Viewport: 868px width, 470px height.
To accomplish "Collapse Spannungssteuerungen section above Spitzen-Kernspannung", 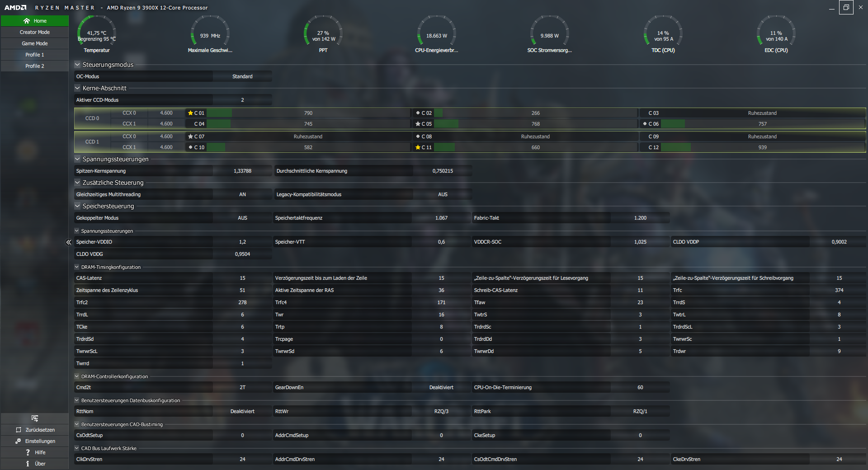I will pyautogui.click(x=77, y=159).
